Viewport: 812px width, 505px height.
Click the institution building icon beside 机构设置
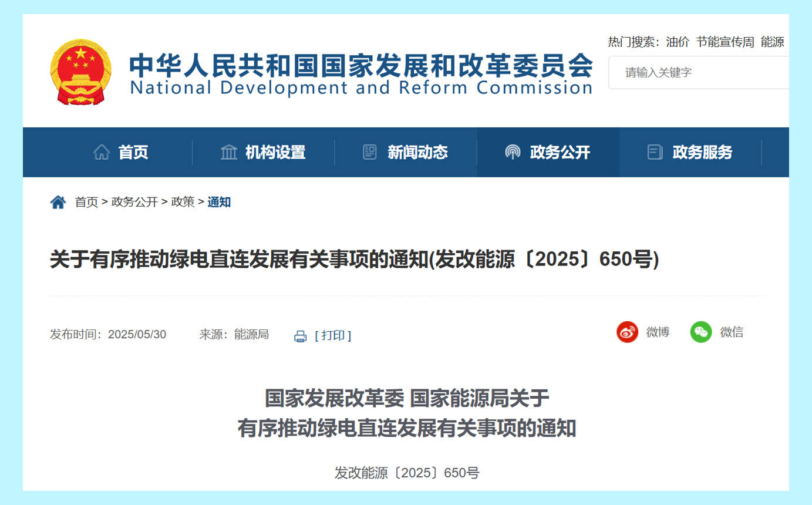(x=229, y=152)
